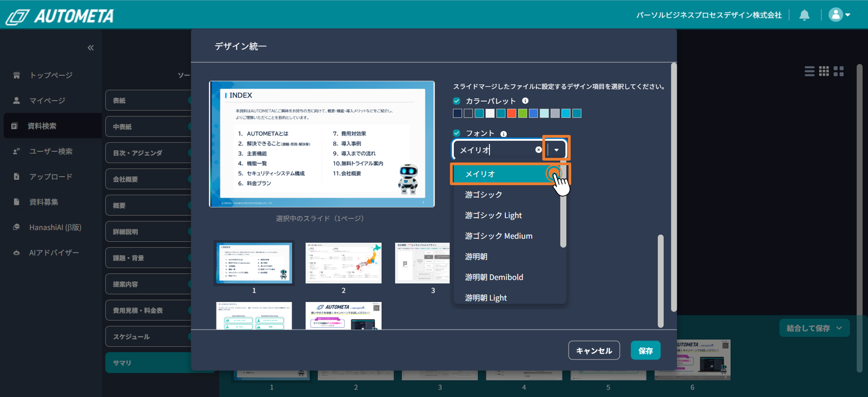This screenshot has width=868, height=397.
Task: Click the フォント info icon
Action: pos(503,134)
